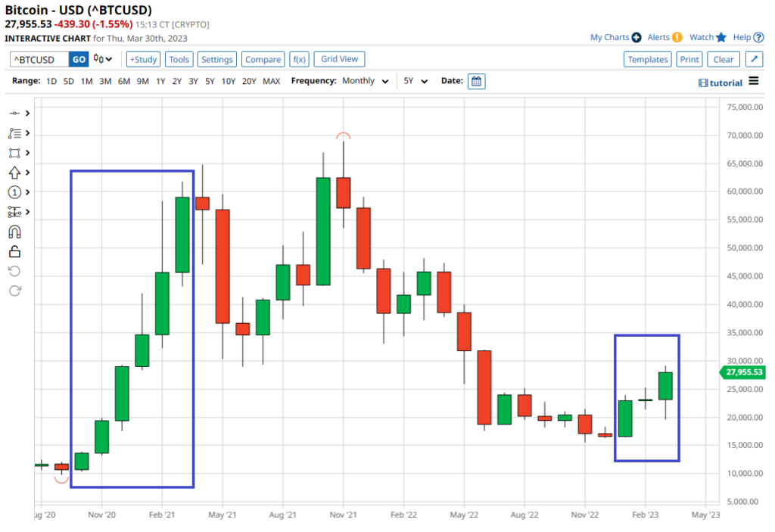Open the Templates menu
This screenshot has height=532, width=775.
648,59
